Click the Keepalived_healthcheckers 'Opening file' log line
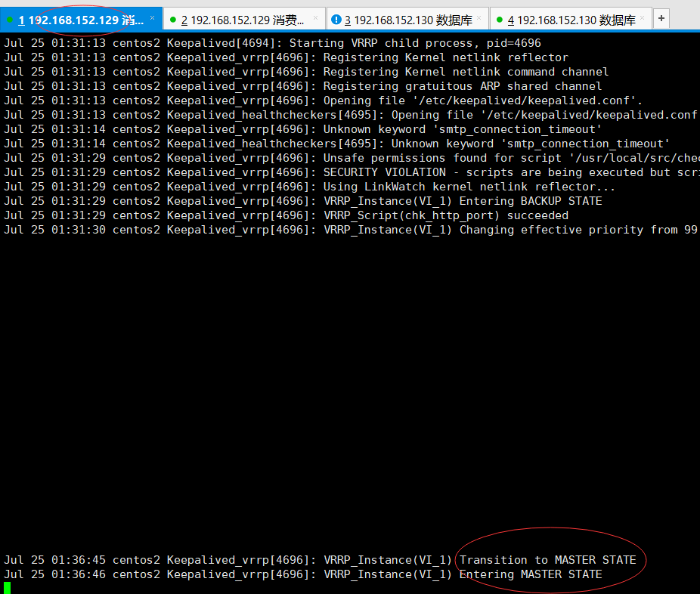 [352, 115]
